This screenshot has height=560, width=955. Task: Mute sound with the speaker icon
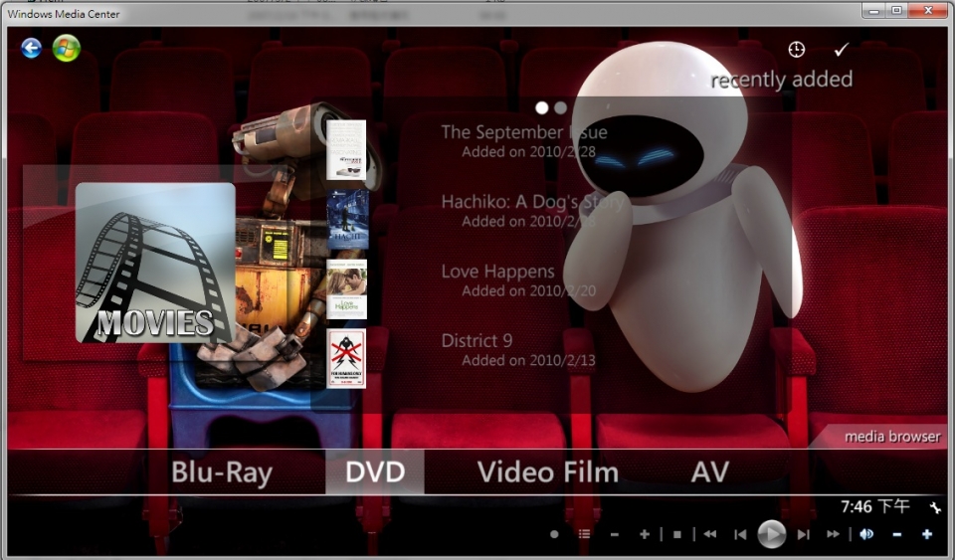tap(866, 534)
